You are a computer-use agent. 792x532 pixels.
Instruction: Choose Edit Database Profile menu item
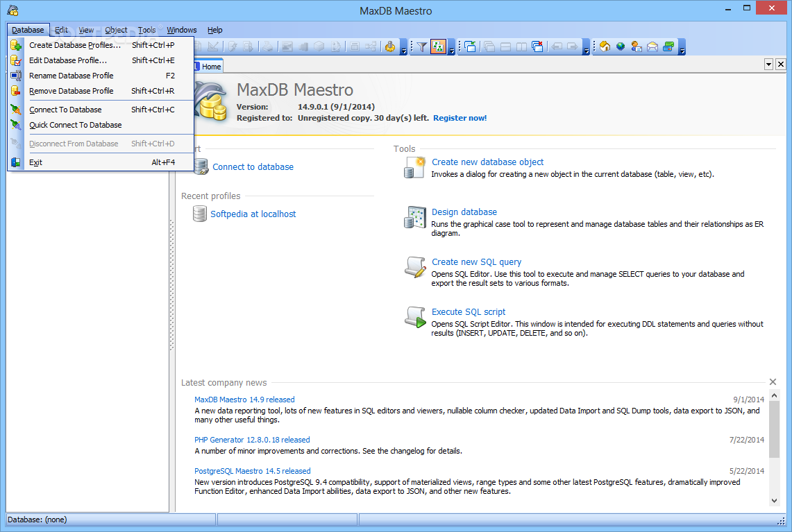[101, 60]
